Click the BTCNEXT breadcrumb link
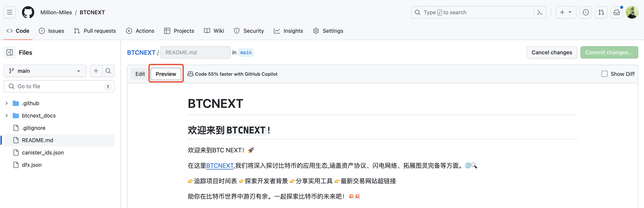Image resolution: width=644 pixels, height=208 pixels. (141, 53)
